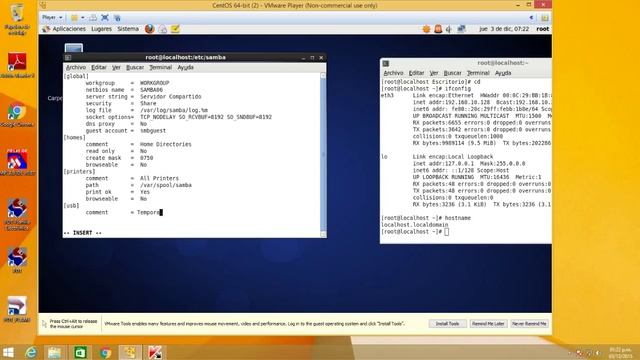Open Google Chrome desktop shortcut

pos(17,116)
